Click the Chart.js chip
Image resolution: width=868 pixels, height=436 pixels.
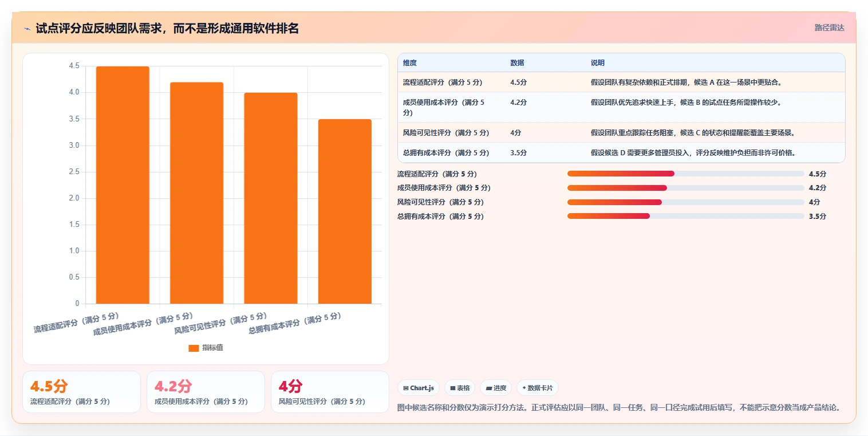(419, 388)
